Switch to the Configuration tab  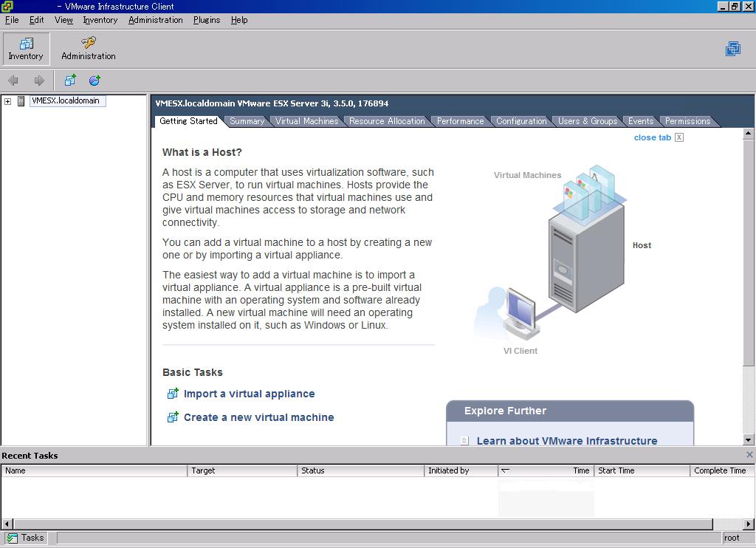click(522, 121)
